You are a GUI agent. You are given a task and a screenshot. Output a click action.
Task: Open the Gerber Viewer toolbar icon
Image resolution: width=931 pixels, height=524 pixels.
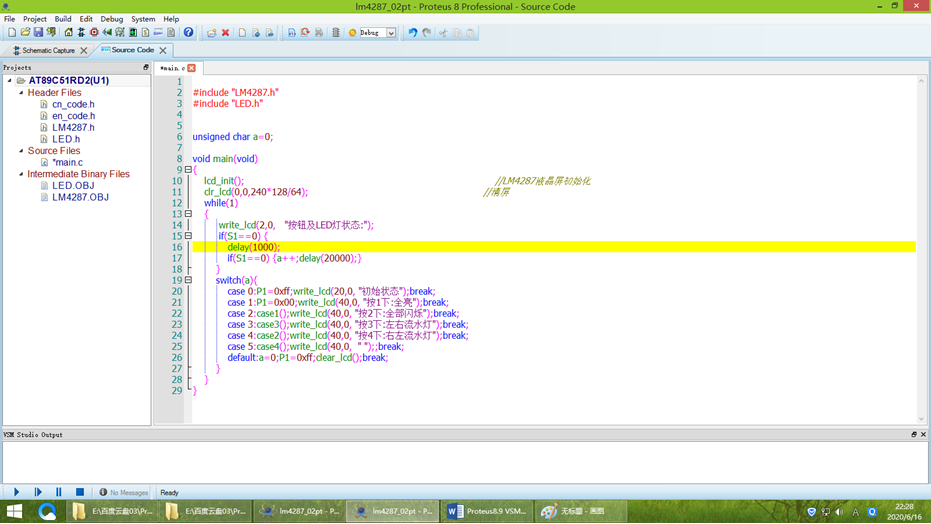(120, 33)
